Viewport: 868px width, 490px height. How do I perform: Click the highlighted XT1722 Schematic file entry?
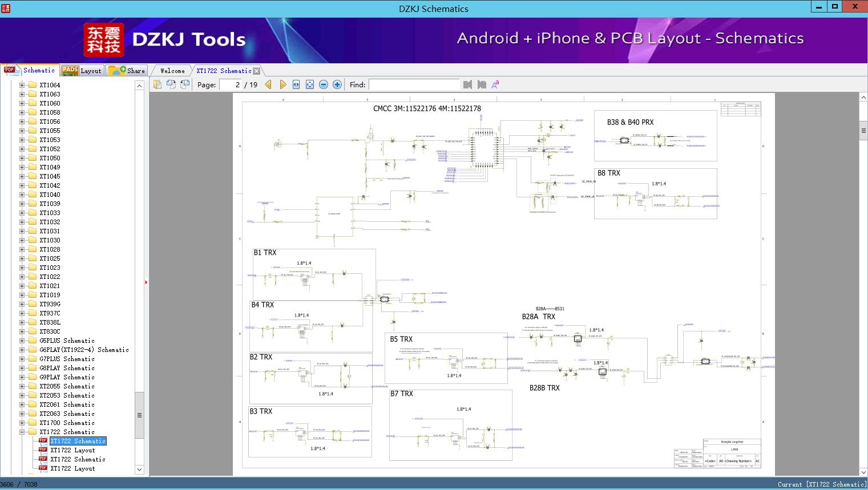(78, 441)
